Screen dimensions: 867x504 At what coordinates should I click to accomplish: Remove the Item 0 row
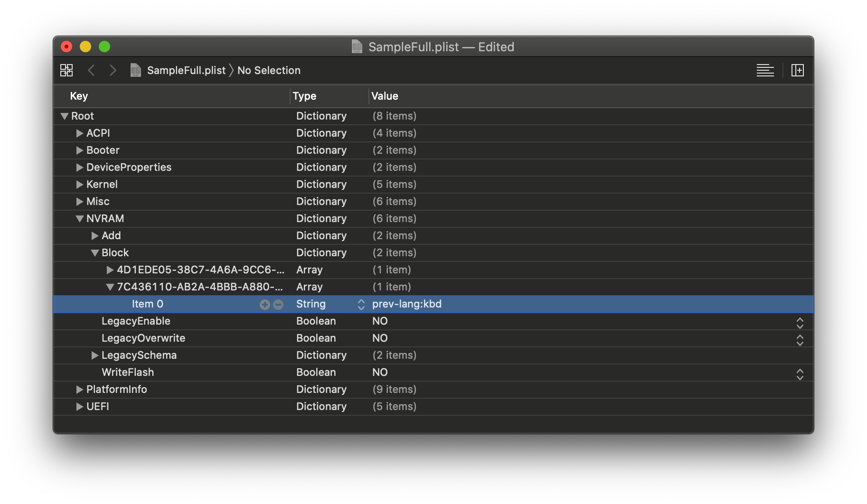coord(279,305)
